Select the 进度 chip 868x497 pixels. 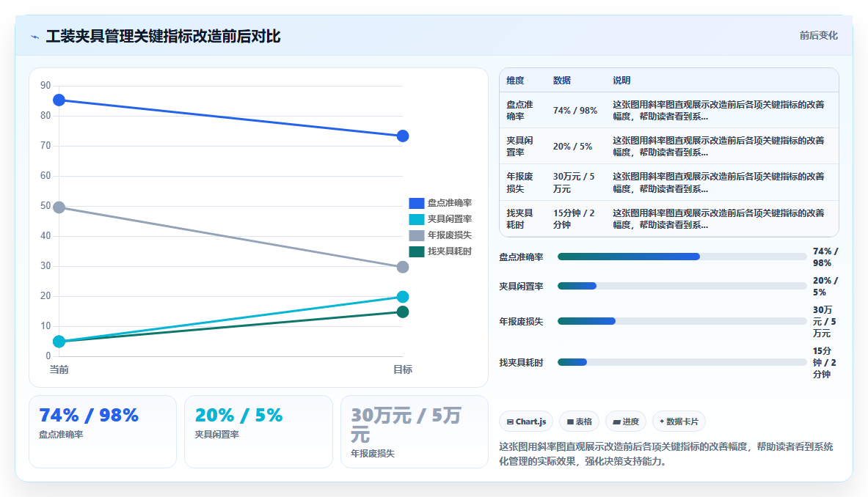coord(626,421)
